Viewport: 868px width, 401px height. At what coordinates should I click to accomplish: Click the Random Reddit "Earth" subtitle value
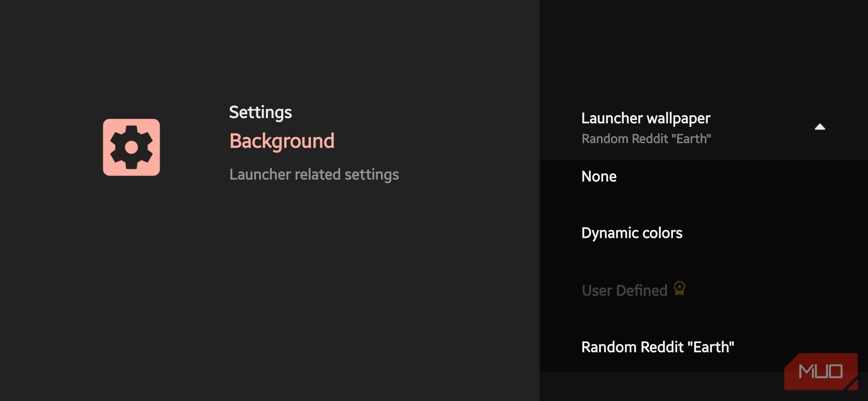click(646, 139)
